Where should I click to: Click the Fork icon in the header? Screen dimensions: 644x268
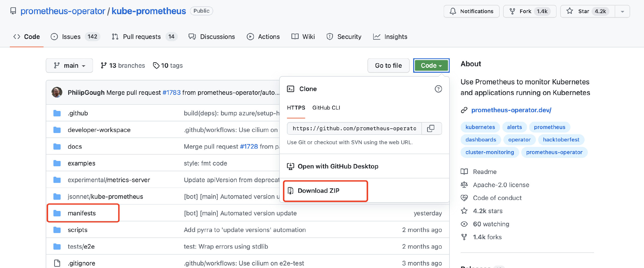pyautogui.click(x=512, y=11)
